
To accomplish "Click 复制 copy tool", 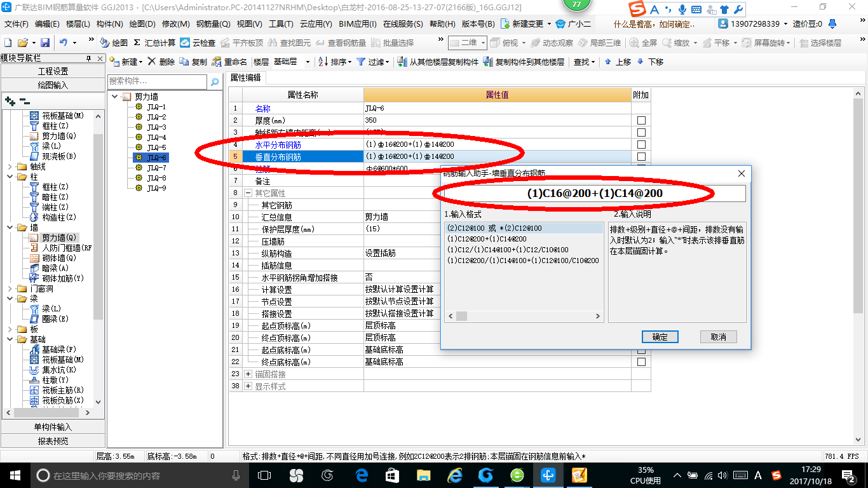I will (x=193, y=62).
